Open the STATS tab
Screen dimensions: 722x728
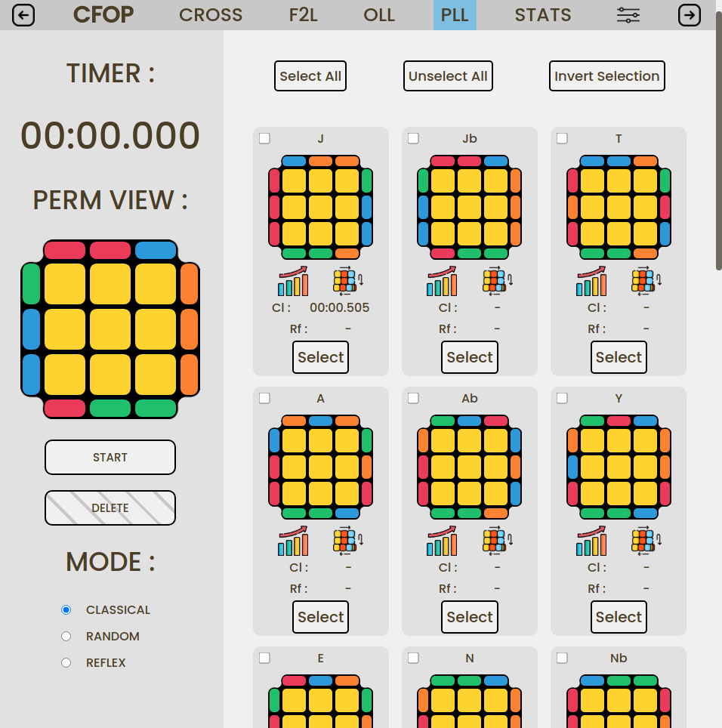pos(542,15)
